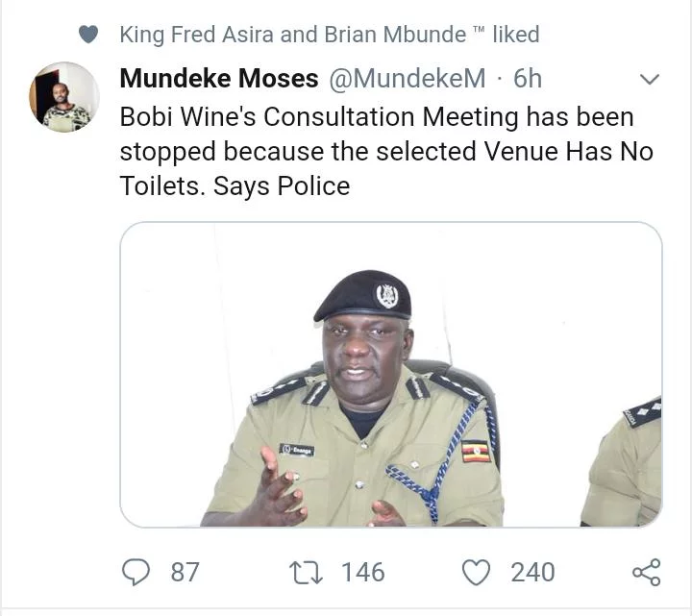Click the word "liked" in the context line
Viewport: 692px width, 616px height.
point(515,35)
